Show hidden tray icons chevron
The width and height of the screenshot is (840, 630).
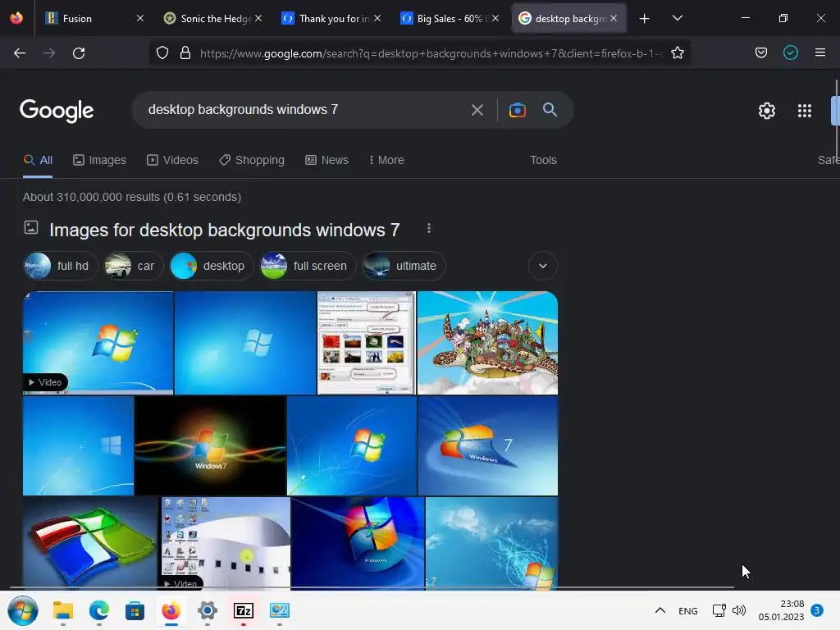[x=660, y=610]
